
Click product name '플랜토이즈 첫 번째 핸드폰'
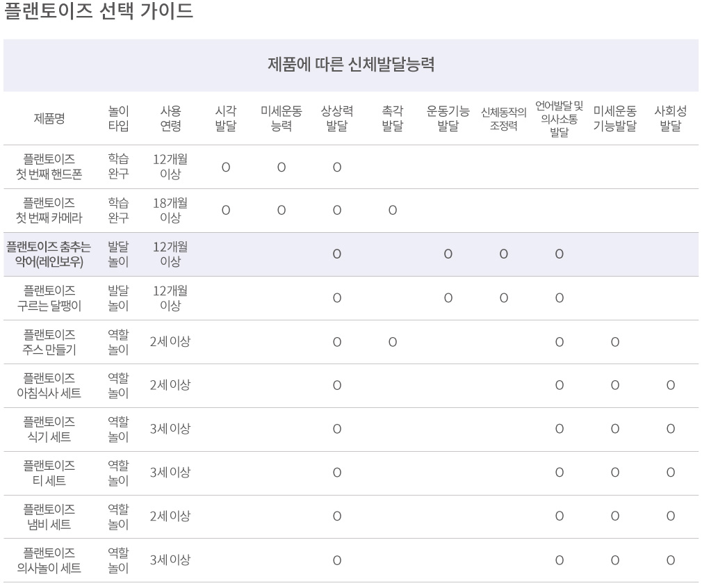click(49, 167)
